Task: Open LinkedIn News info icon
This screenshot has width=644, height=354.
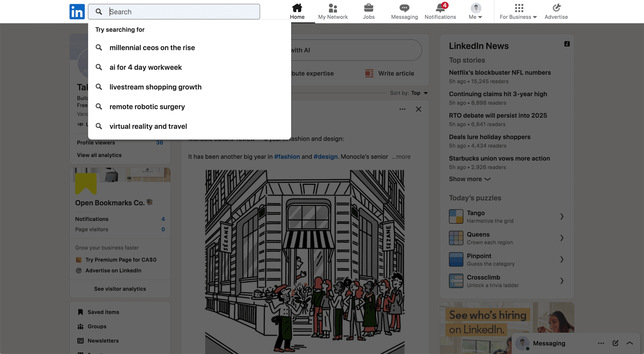Action: coord(567,44)
